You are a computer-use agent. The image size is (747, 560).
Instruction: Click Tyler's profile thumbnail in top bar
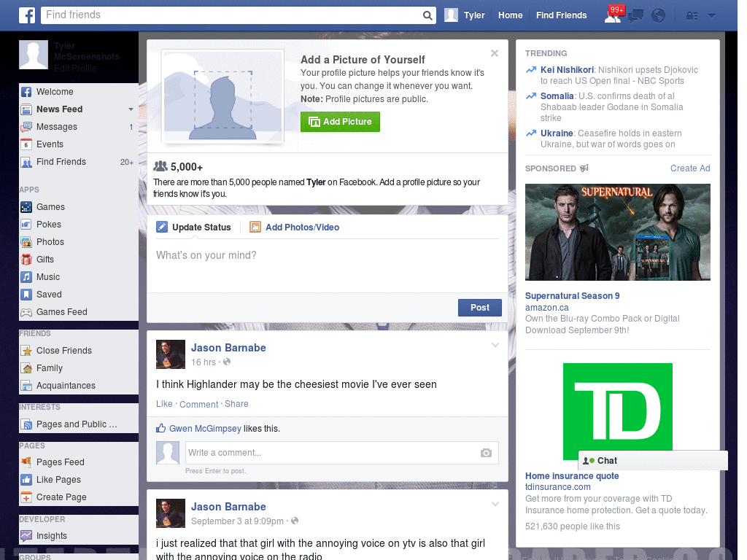click(x=451, y=15)
